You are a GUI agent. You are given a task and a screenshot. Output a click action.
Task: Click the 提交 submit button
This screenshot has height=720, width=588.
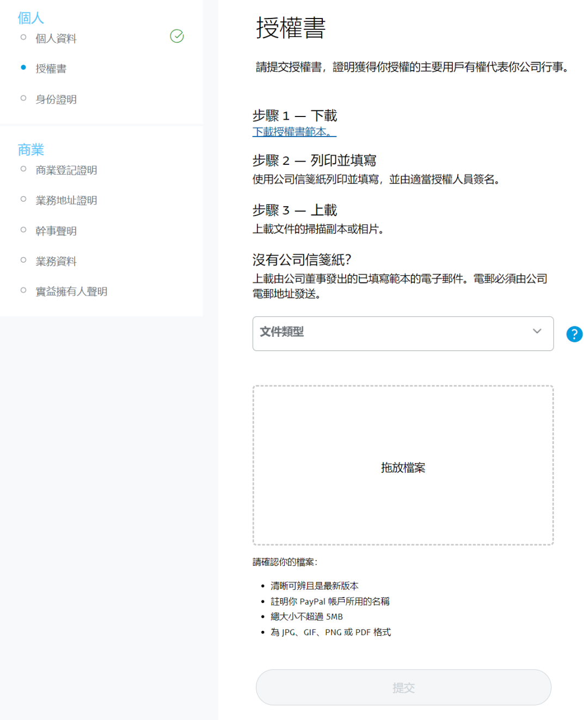[403, 687]
